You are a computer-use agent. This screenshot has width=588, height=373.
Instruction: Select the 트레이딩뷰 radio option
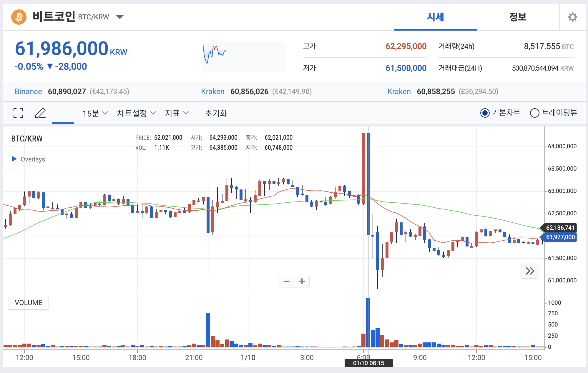(x=534, y=113)
